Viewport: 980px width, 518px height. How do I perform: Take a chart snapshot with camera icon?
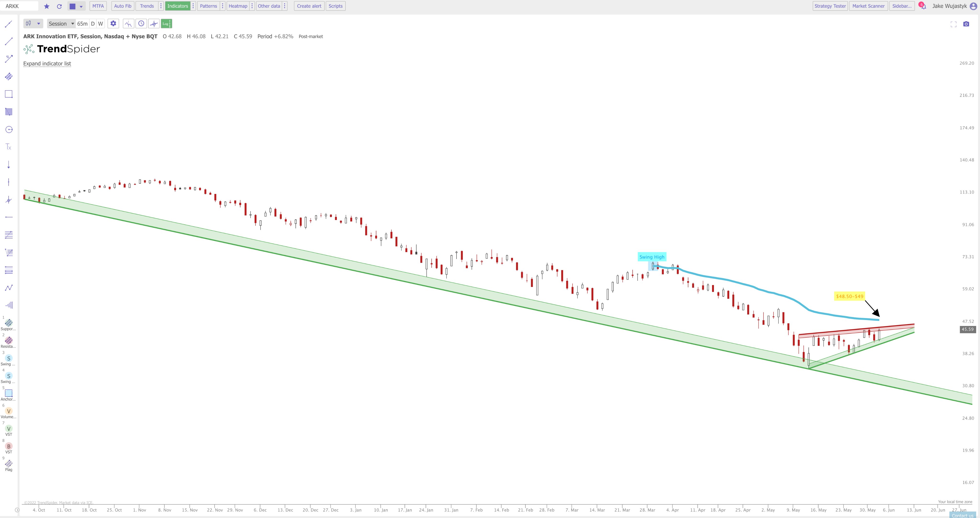coord(966,24)
